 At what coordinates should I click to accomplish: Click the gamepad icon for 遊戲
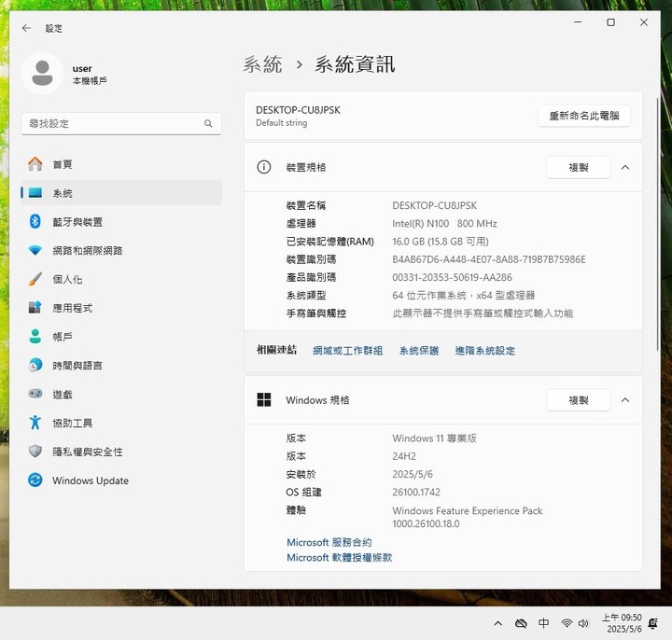pos(35,394)
